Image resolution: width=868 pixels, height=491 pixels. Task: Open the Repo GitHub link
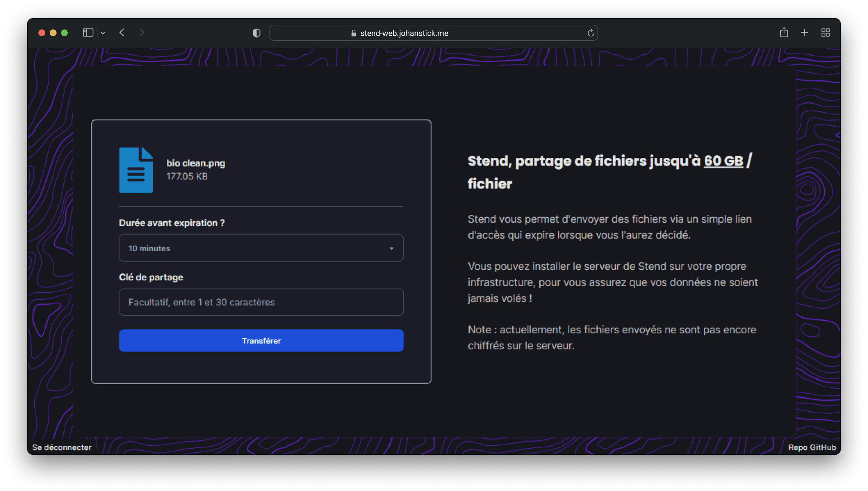tap(812, 448)
